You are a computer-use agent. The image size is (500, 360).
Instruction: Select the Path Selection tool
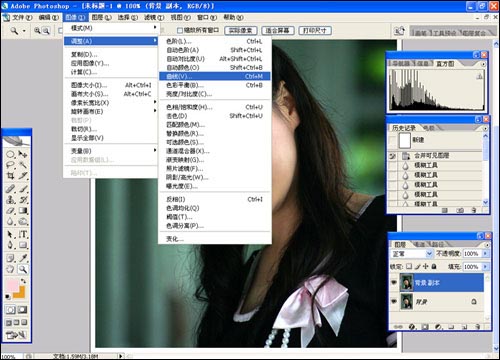(x=10, y=234)
